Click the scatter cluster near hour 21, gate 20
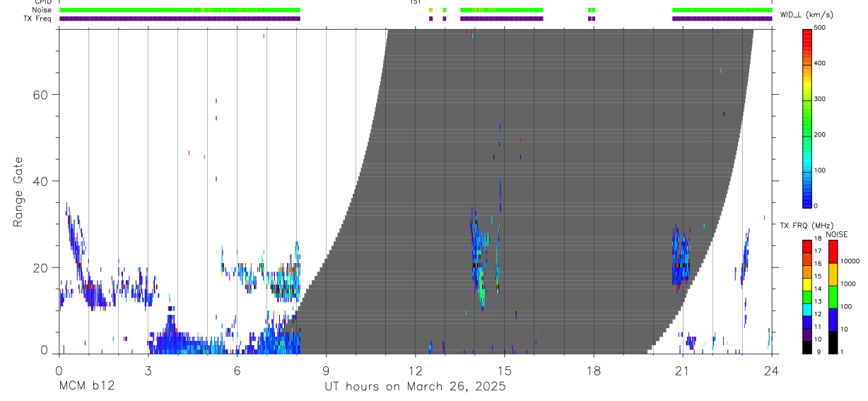The height and width of the screenshot is (401, 868). point(681,257)
